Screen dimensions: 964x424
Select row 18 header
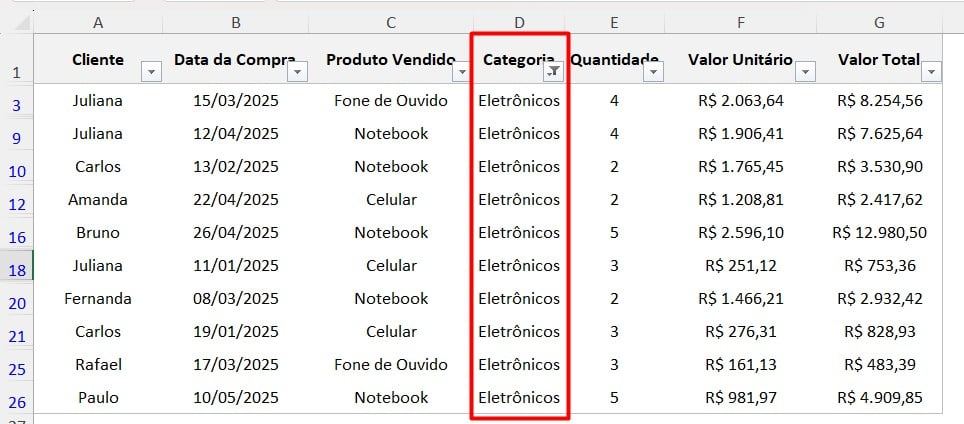17,266
